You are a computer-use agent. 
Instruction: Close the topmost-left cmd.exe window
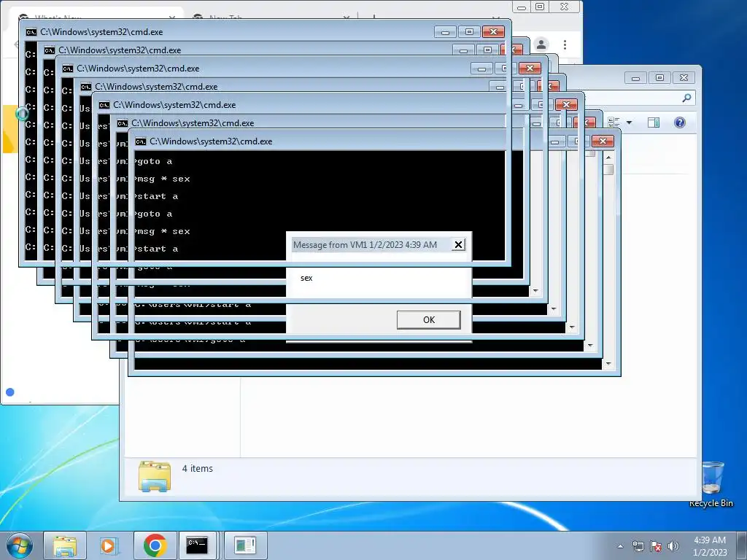coord(493,32)
